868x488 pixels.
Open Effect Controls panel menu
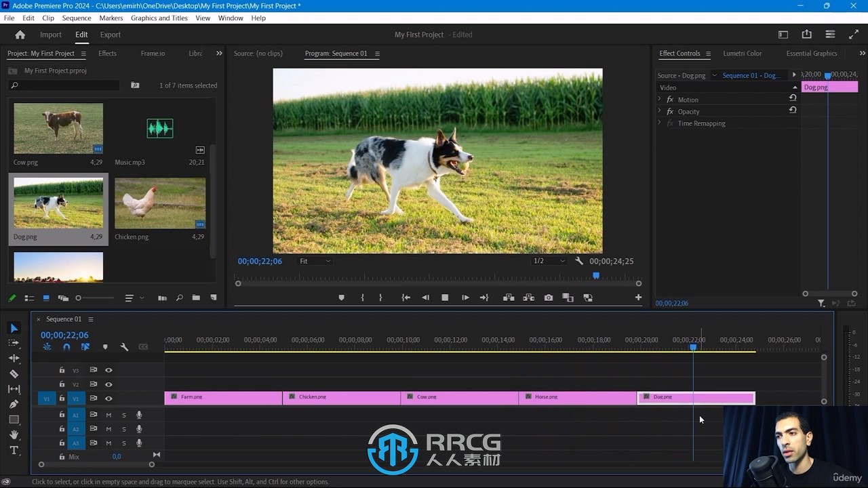click(708, 54)
